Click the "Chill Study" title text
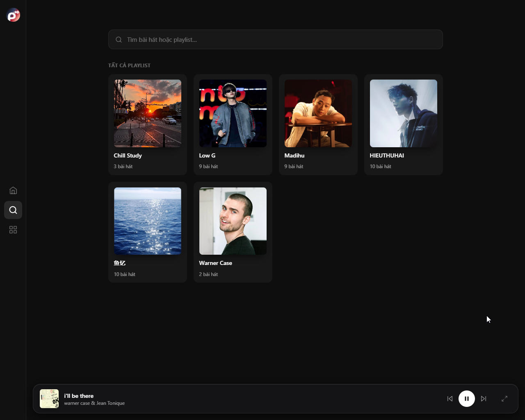This screenshot has width=525, height=420. point(128,155)
